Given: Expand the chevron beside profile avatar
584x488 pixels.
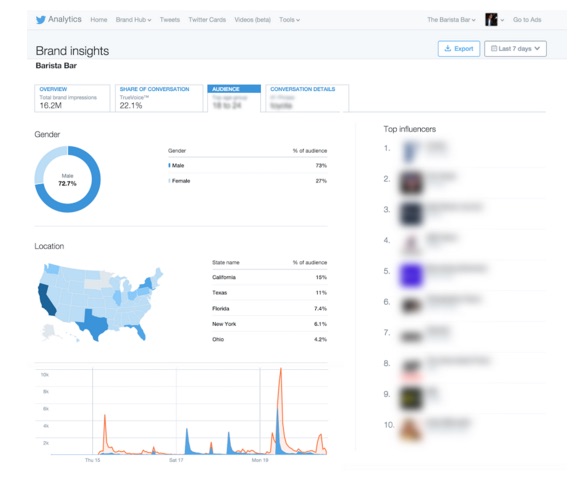Looking at the screenshot, I should pyautogui.click(x=502, y=20).
